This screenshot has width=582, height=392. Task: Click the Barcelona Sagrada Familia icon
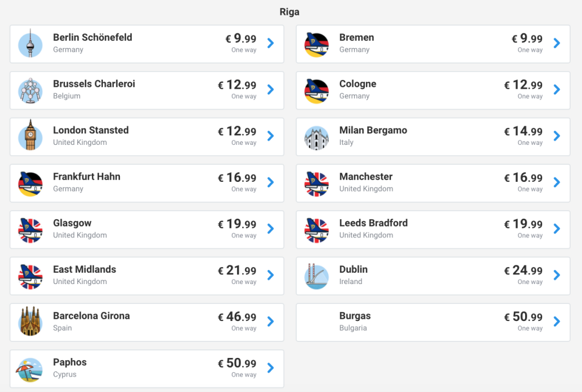pyautogui.click(x=30, y=322)
